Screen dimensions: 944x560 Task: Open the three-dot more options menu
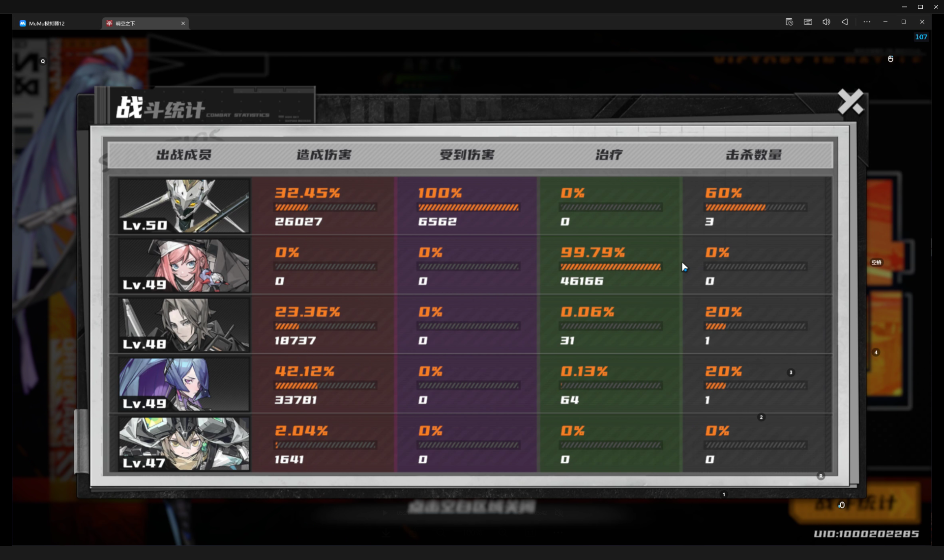pos(867,22)
